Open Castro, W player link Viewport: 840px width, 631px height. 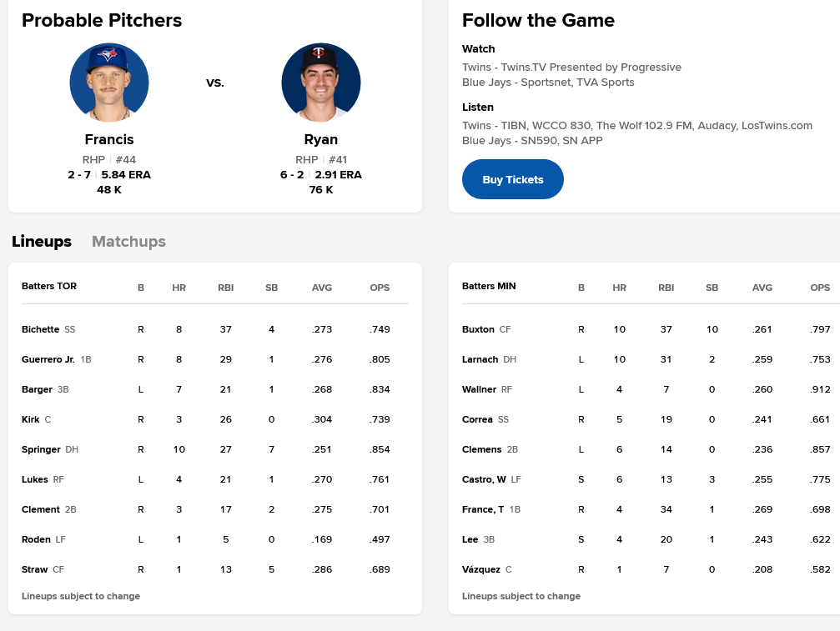coord(484,479)
